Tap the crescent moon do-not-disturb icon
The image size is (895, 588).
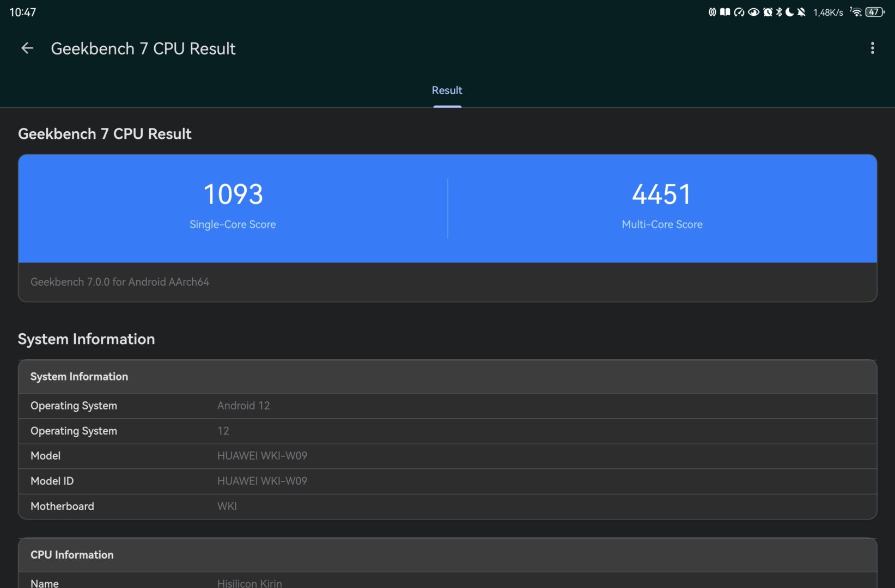[789, 12]
